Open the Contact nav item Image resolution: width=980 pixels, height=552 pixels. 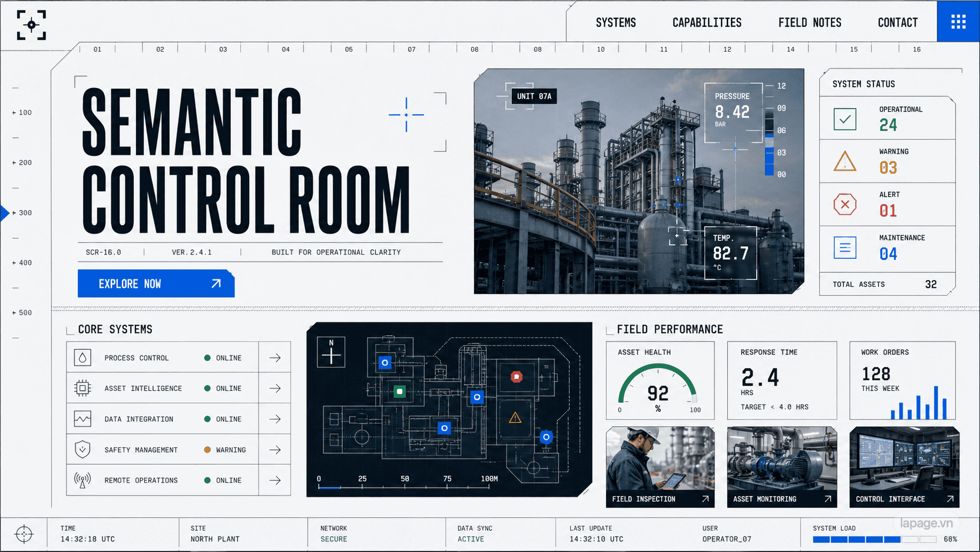coord(897,23)
